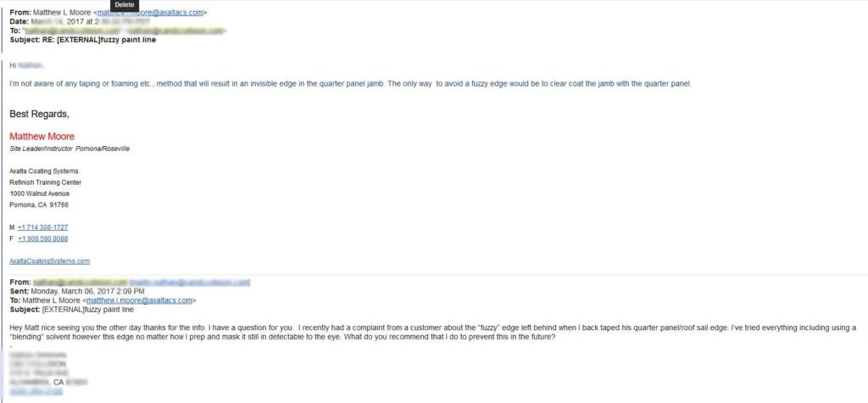Click the Delete tooltip button
Screen dimensions: 868x403
point(125,4)
